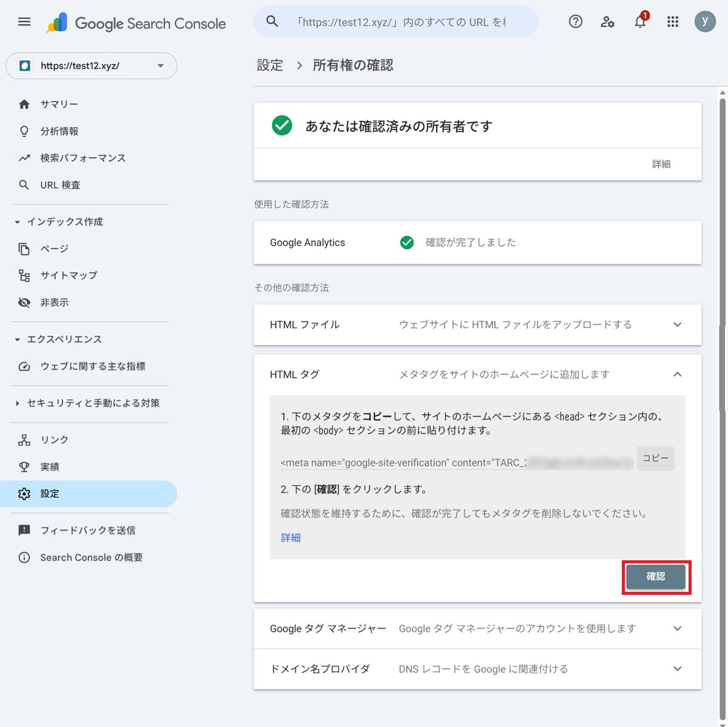Viewport: 728px width, 727px height.
Task: Open users and permissions settings icon
Action: coord(607,22)
